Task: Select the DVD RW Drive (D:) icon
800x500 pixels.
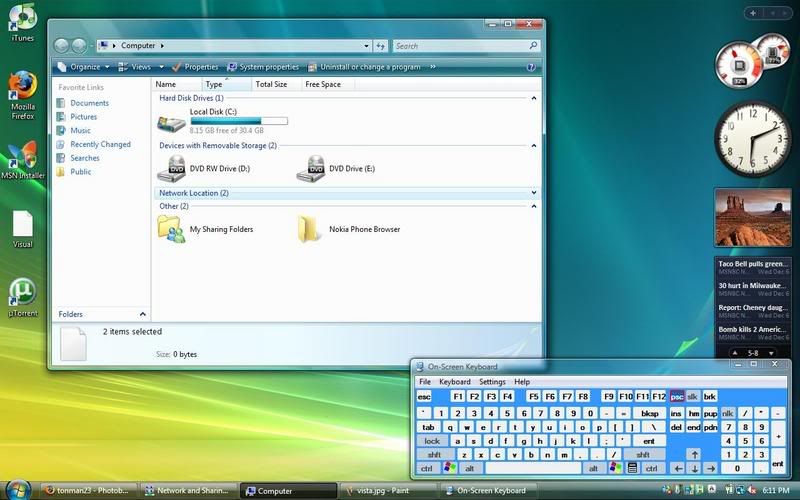Action: 171,169
